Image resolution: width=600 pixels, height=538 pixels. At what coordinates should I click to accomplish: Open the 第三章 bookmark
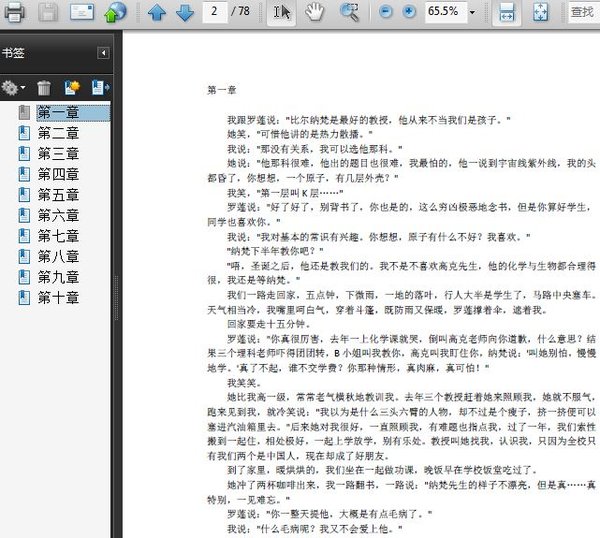point(58,154)
